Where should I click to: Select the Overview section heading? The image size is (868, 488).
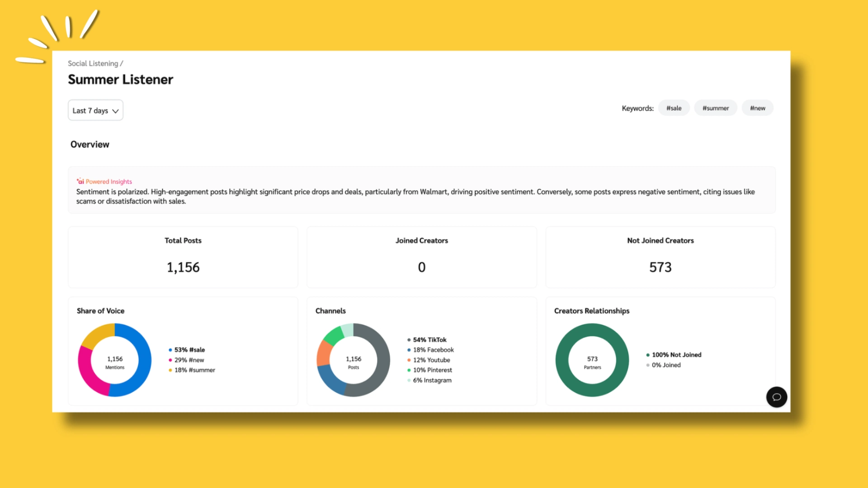click(x=90, y=144)
